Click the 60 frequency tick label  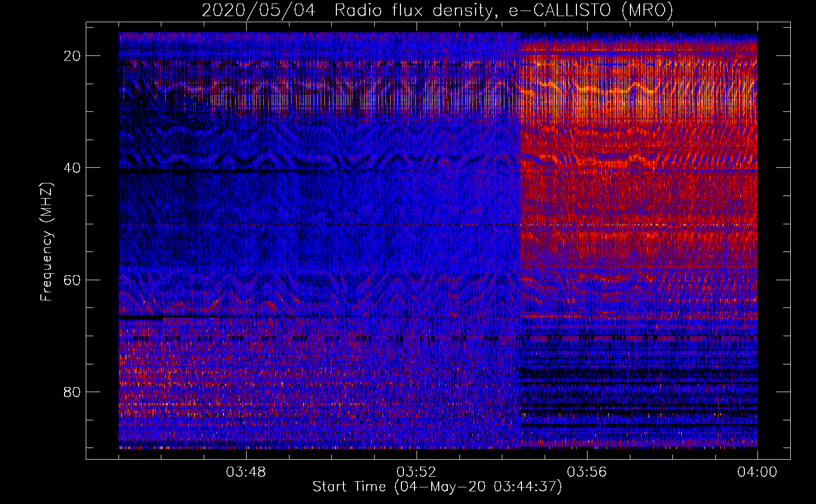pyautogui.click(x=72, y=280)
